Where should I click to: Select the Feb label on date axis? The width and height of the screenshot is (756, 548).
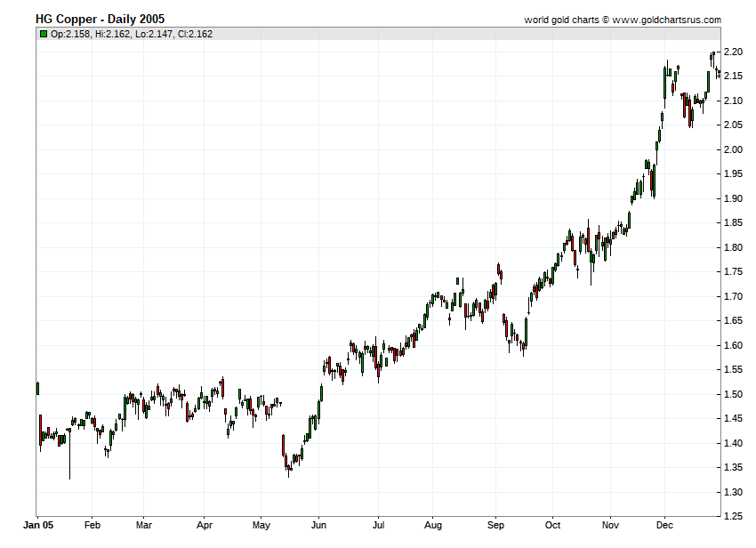pos(92,526)
